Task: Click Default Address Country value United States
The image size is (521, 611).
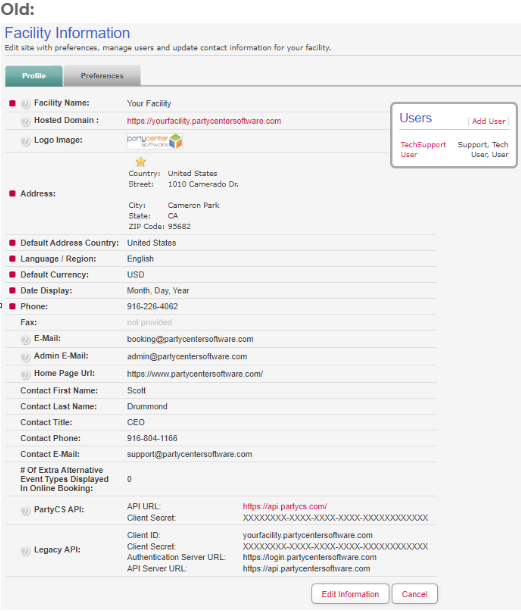Action: (152, 243)
